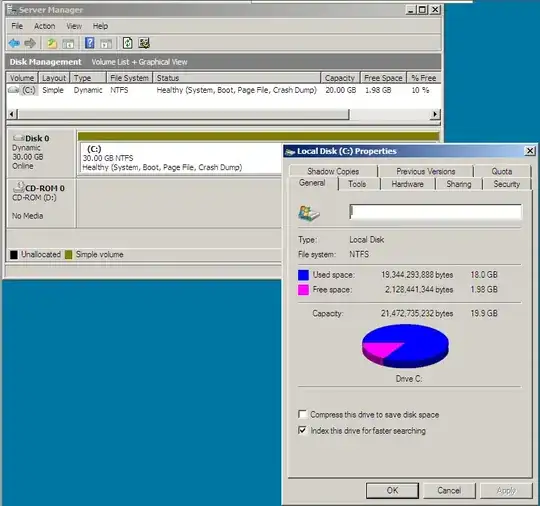Open the Help menu
Screen dimensions: 540x506
100,26
